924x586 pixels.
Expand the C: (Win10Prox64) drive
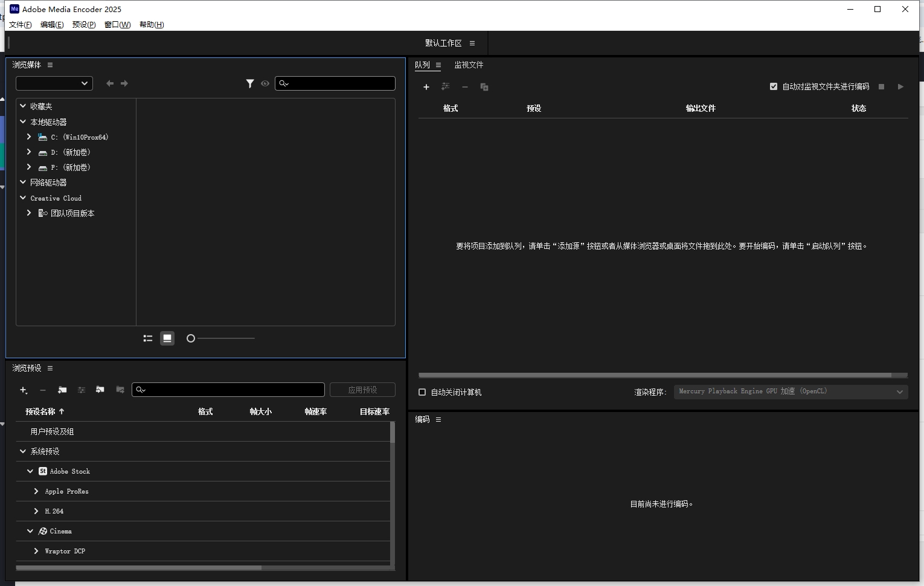[x=29, y=137]
